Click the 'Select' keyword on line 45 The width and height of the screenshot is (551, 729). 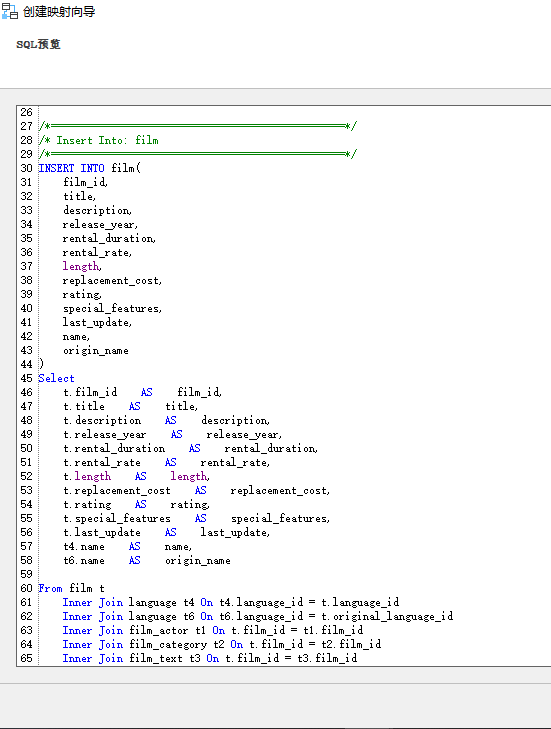56,378
